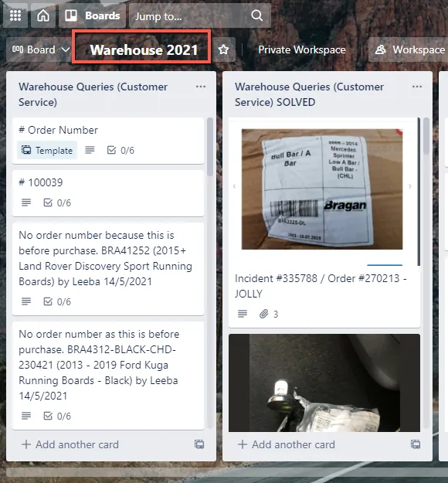
Task: Add another card to first list
Action: pos(70,444)
